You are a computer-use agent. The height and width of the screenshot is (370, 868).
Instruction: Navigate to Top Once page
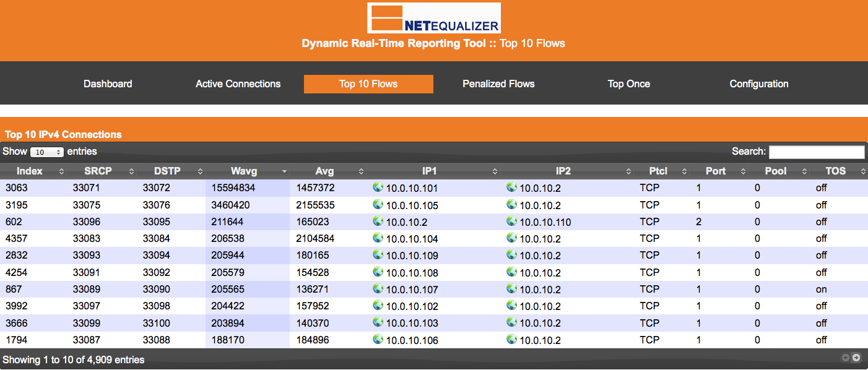point(628,84)
